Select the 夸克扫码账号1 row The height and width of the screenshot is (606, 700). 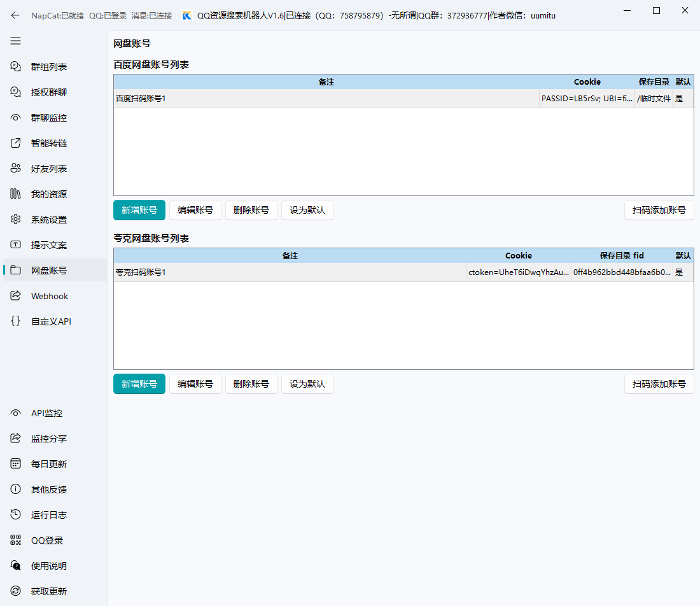pyautogui.click(x=403, y=272)
